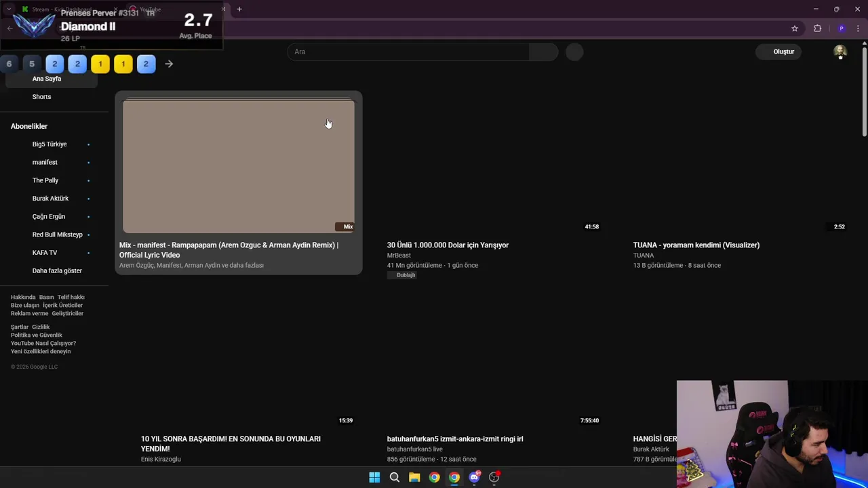Open a new Chrome tab

pos(239,9)
